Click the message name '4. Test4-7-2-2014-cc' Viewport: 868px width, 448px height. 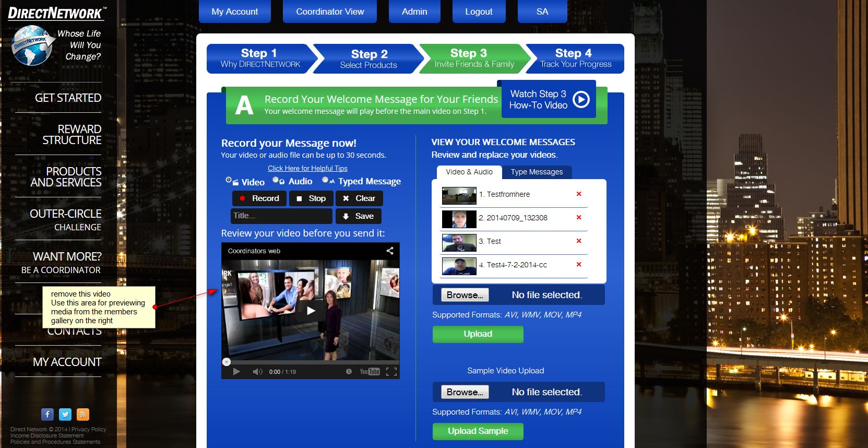[513, 265]
